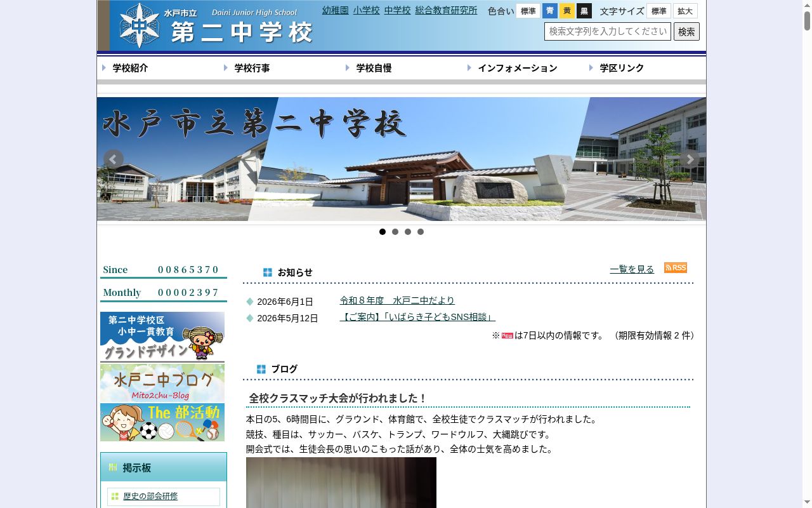
Task: Open the 学校自慢 menu
Action: [x=374, y=68]
